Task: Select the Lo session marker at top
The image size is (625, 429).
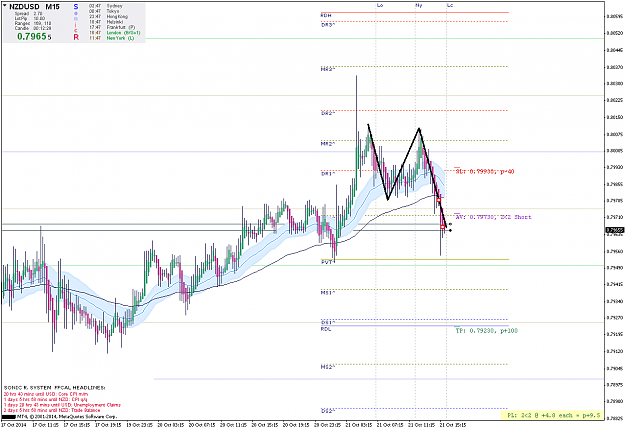Action: click(379, 5)
